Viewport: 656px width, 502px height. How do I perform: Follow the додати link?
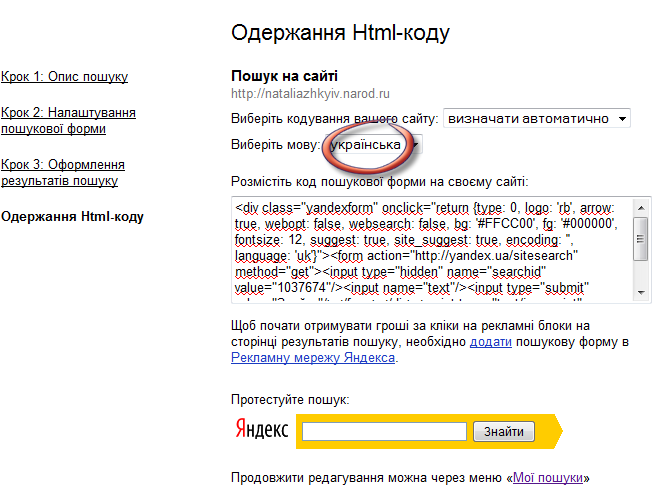[491, 342]
